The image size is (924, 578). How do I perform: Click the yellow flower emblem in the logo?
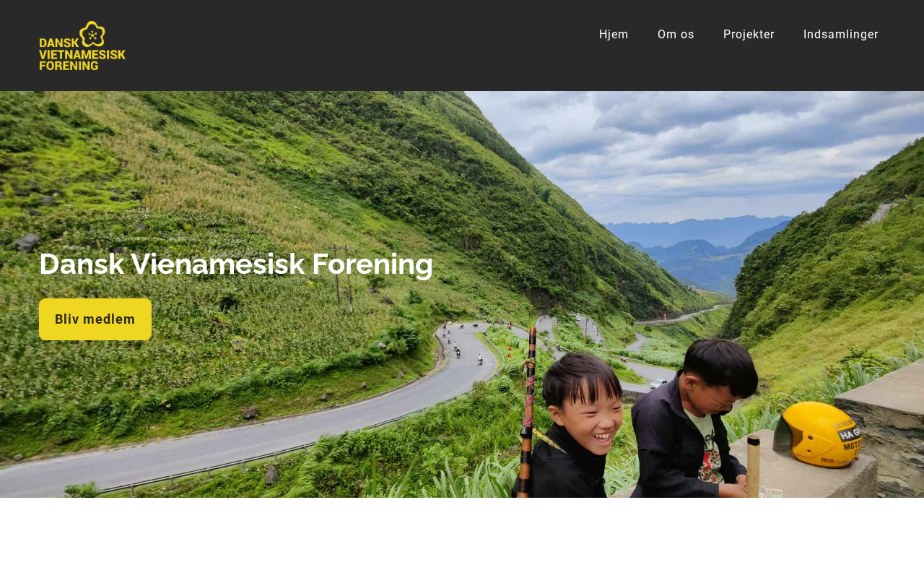point(92,34)
